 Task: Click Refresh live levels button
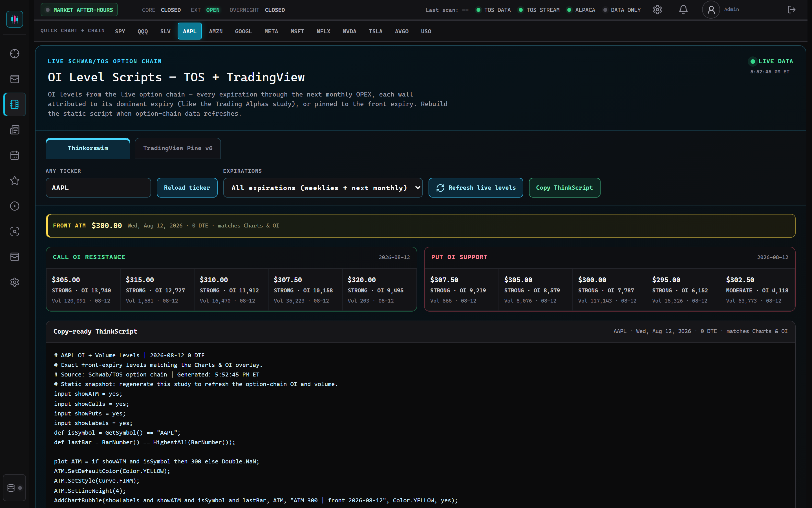coord(476,188)
